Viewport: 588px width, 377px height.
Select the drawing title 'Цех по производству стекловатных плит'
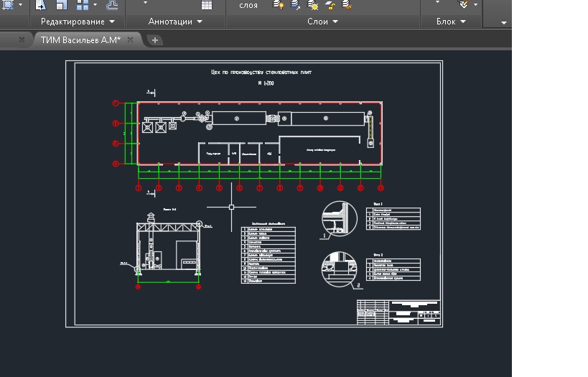[x=261, y=72]
